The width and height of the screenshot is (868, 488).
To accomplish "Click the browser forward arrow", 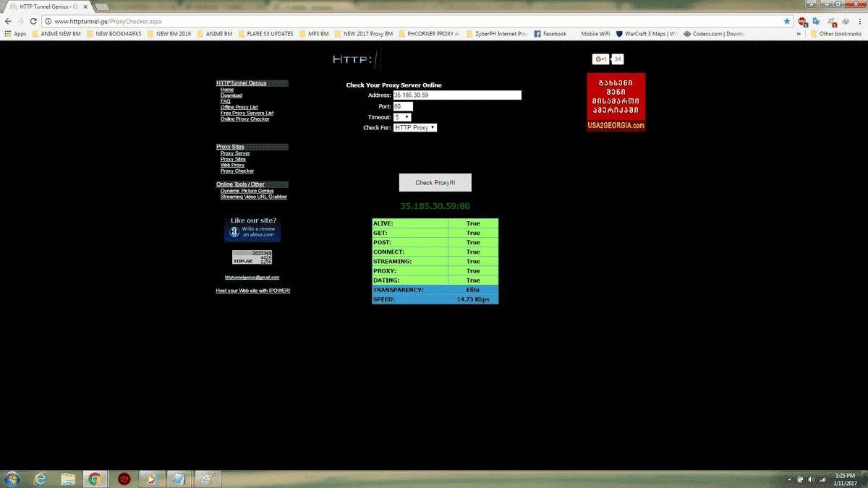I will pos(20,22).
